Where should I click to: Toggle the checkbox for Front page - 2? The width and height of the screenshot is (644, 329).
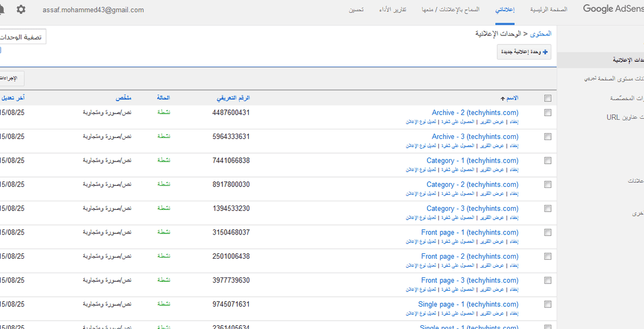point(547,257)
